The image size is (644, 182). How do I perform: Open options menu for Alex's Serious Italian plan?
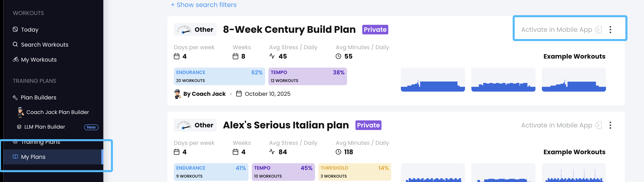pos(610,125)
